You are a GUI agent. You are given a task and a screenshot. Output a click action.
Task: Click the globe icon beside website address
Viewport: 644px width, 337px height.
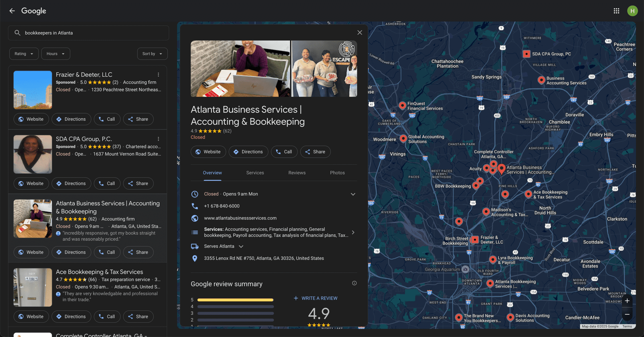tap(195, 218)
